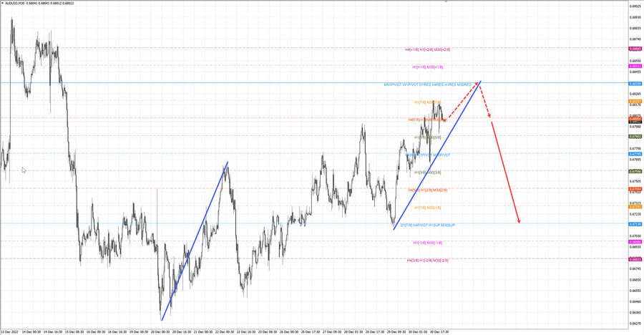Click the 0.68835 price axis label
This screenshot has width=644, height=335.
(x=635, y=29)
